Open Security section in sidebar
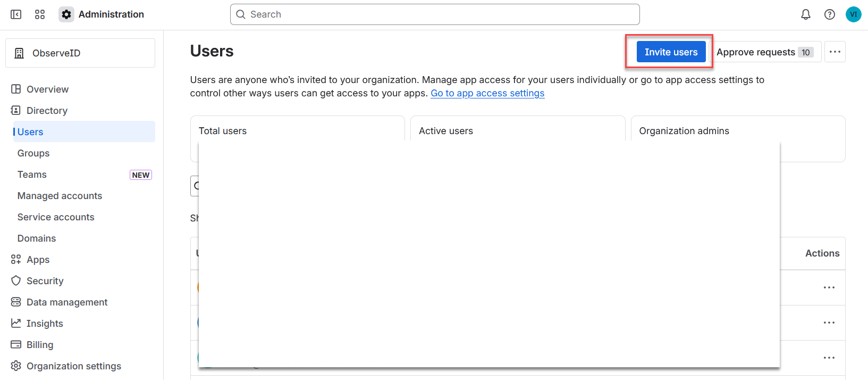The height and width of the screenshot is (380, 868). tap(45, 280)
